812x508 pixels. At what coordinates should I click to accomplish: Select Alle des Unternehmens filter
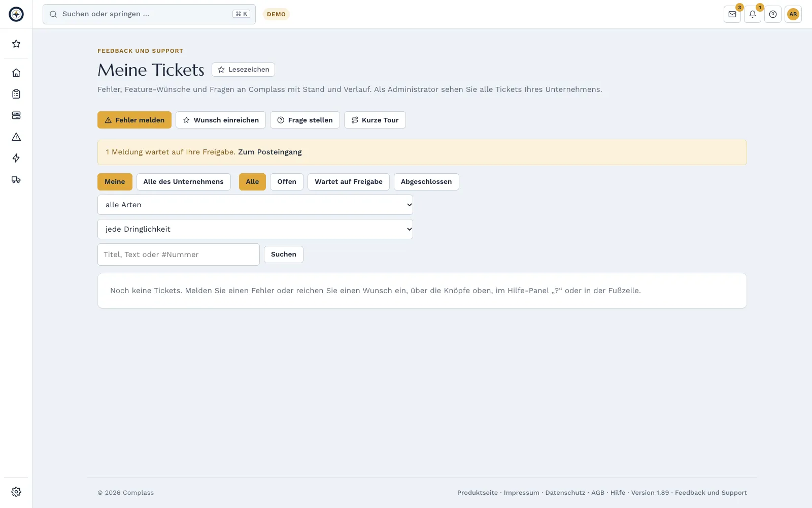tap(184, 182)
